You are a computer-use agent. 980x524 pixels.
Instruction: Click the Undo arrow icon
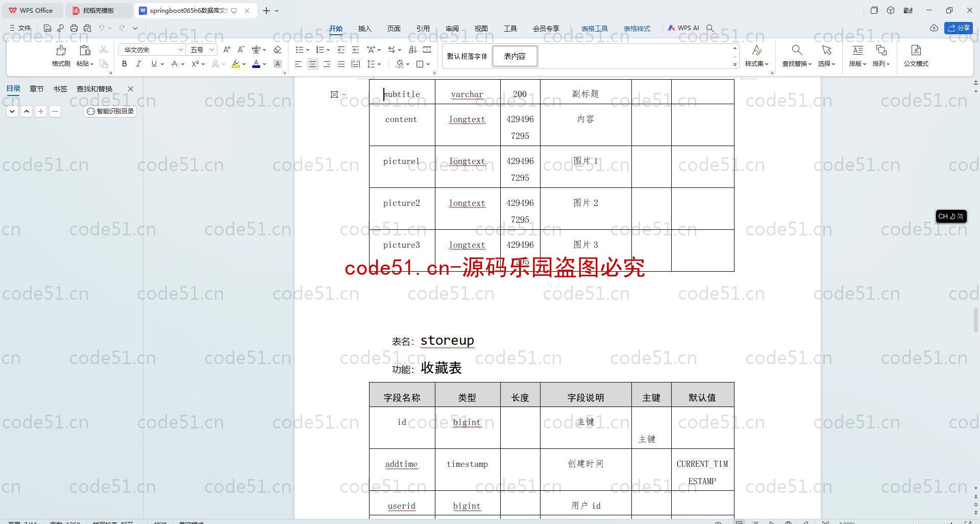point(102,28)
